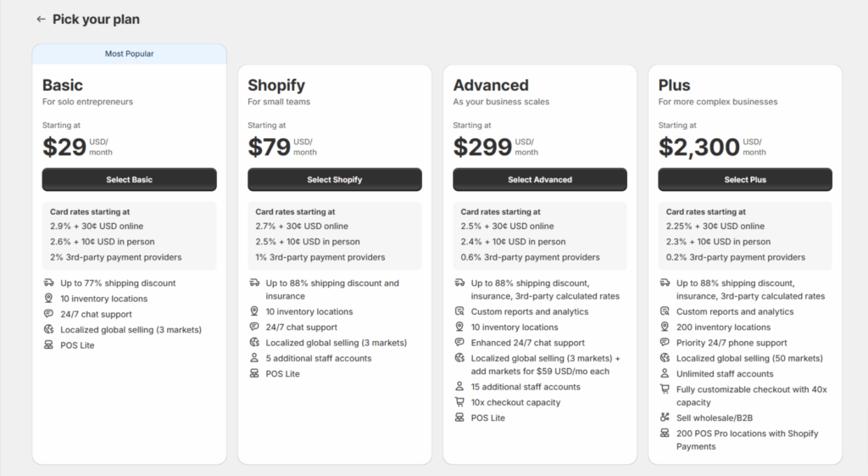Click the Advanced plan heading
The image size is (868, 476).
(491, 85)
